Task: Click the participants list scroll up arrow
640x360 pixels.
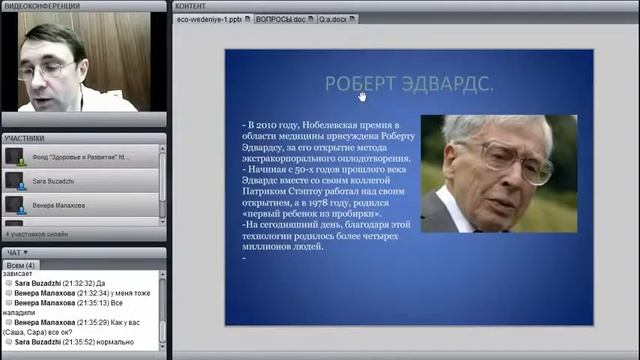Action: [162, 149]
